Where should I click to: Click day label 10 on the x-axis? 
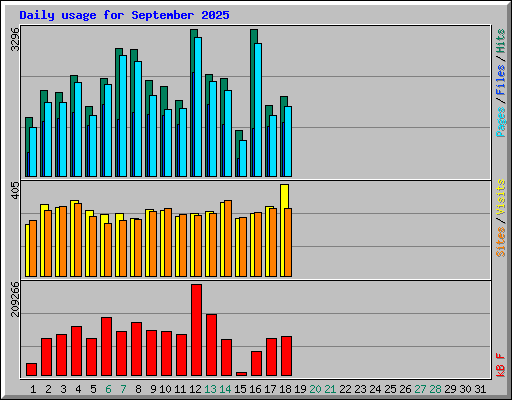point(165,389)
